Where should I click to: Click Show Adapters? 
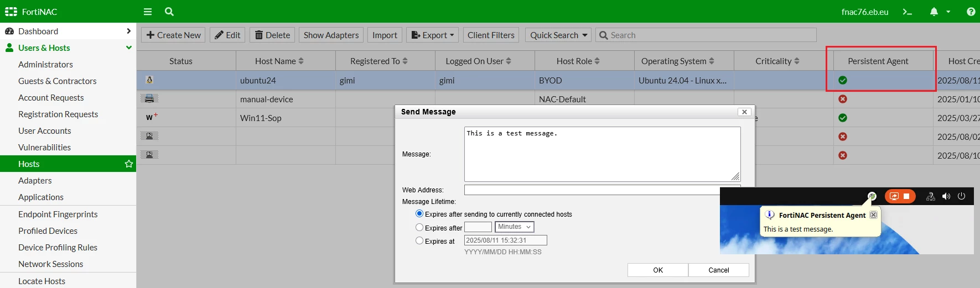point(331,35)
